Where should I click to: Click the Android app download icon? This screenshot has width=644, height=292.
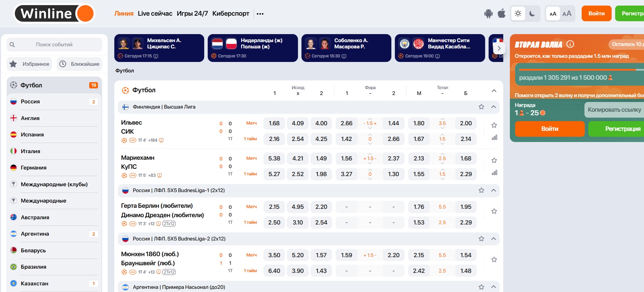coord(488,14)
